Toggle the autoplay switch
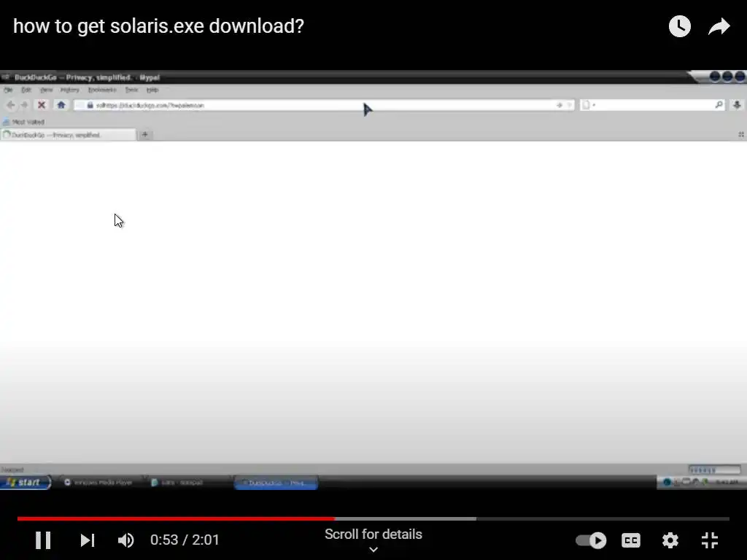The height and width of the screenshot is (560, 747). 591,540
